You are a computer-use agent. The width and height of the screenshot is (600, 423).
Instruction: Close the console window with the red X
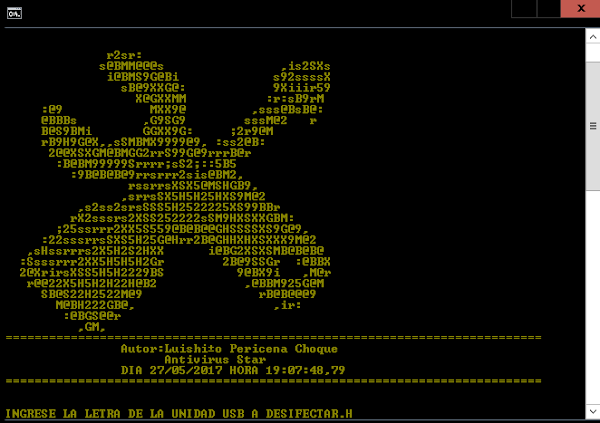click(x=580, y=8)
